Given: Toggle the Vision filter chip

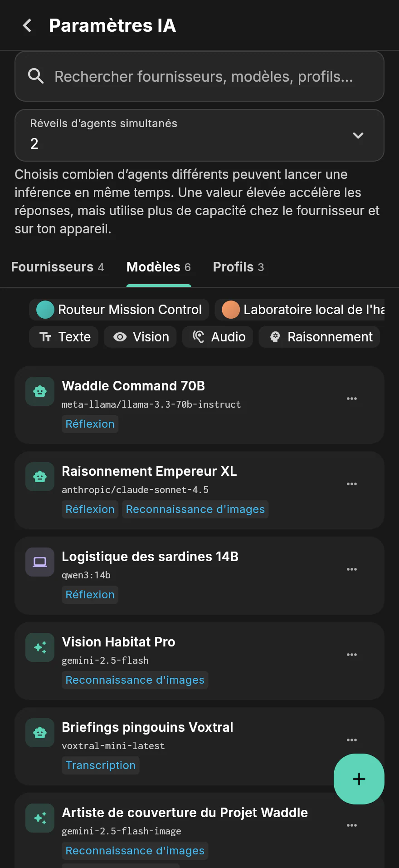Looking at the screenshot, I should tap(140, 337).
